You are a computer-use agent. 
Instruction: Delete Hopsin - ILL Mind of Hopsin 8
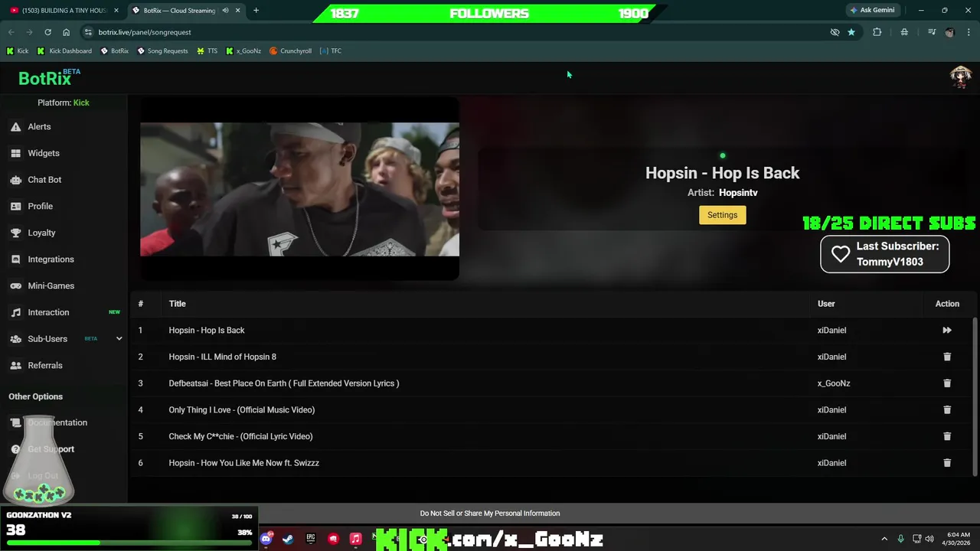pyautogui.click(x=947, y=357)
